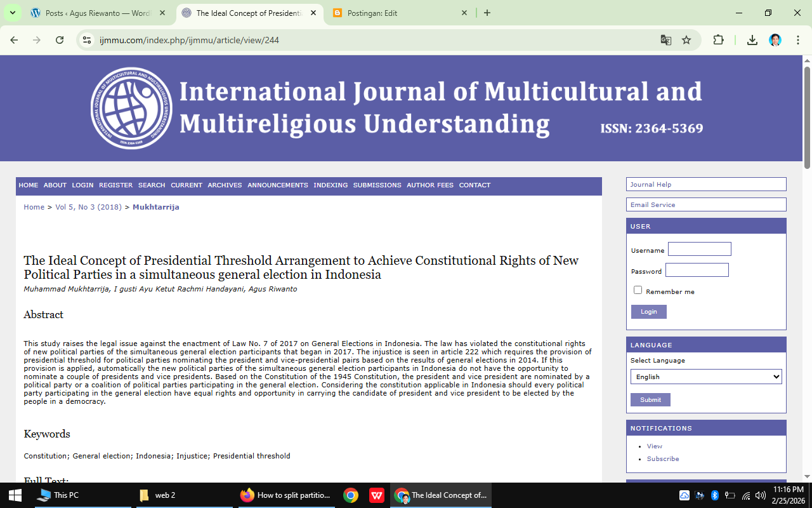Tick the Remember me checkbox
812x508 pixels.
pyautogui.click(x=638, y=290)
